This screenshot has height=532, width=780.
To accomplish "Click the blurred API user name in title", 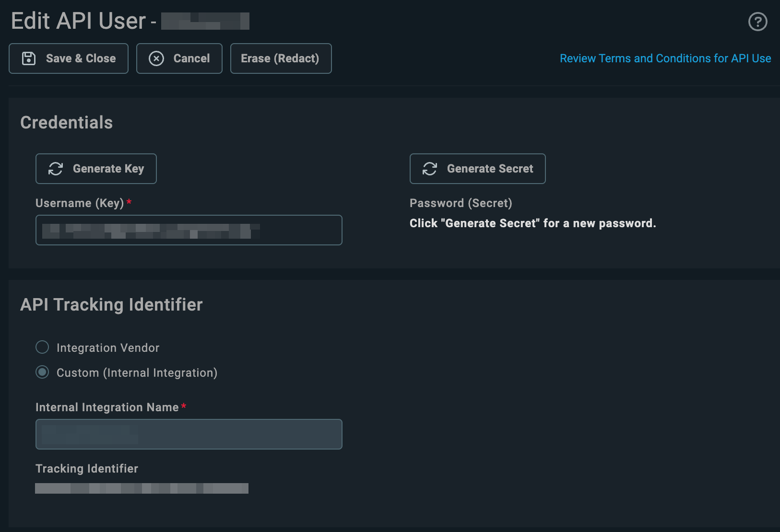I will click(x=205, y=21).
